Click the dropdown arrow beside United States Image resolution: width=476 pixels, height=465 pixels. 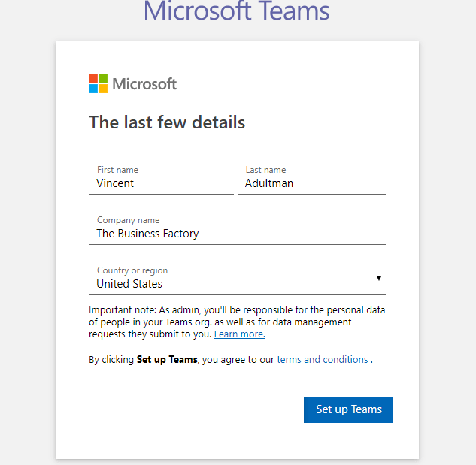[x=378, y=279]
